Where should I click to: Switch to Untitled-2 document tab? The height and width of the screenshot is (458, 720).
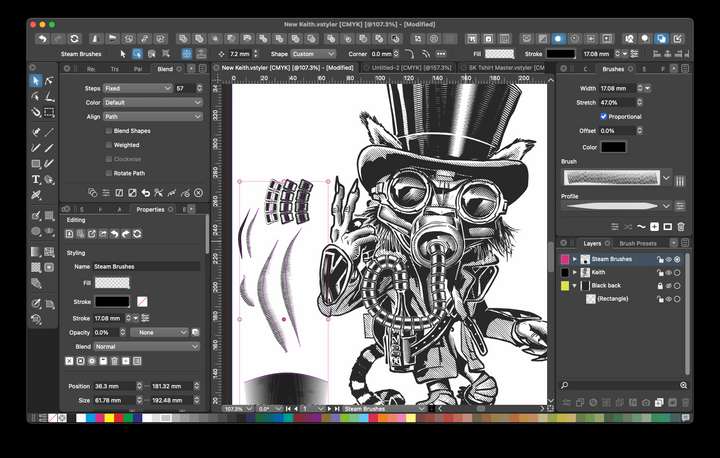(411, 68)
